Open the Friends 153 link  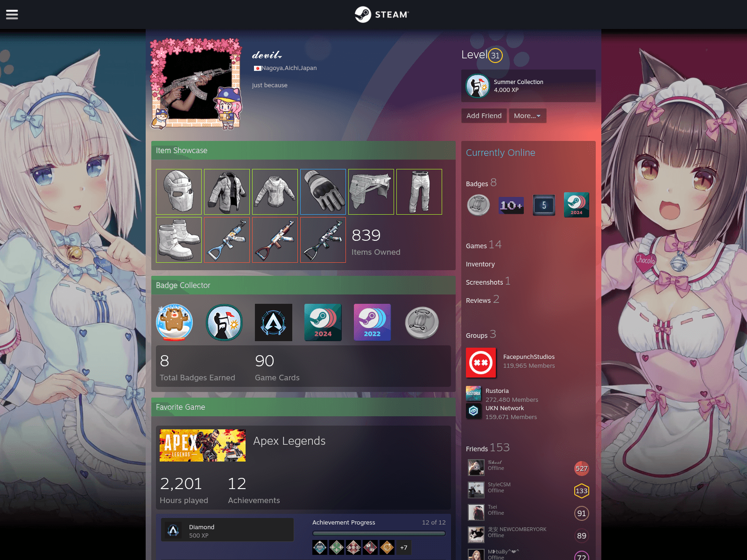[488, 448]
